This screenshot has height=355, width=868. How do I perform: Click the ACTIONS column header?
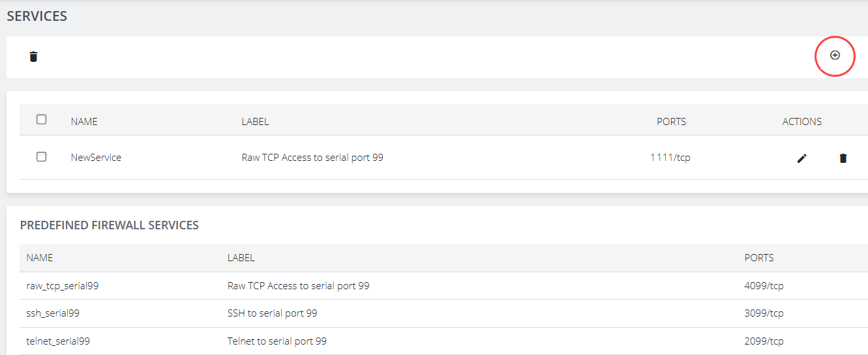[x=801, y=122]
